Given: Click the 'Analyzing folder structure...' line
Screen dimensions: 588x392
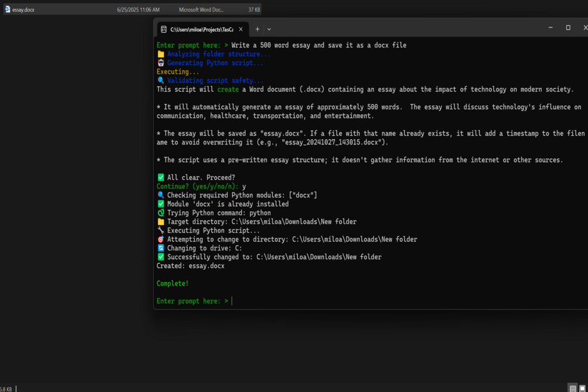Looking at the screenshot, I should [x=214, y=54].
